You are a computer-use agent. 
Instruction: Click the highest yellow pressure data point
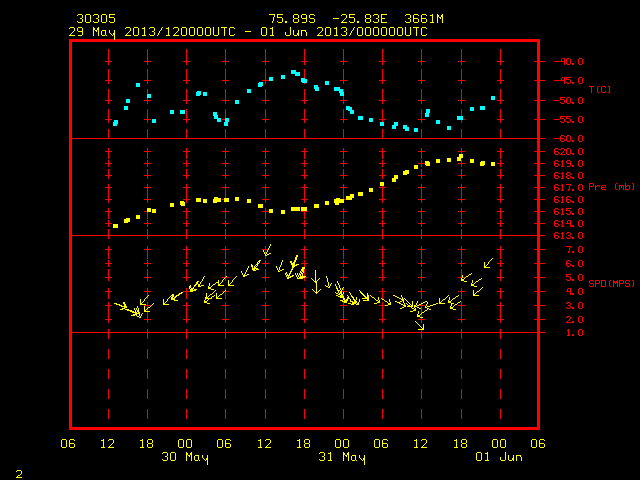click(461, 156)
